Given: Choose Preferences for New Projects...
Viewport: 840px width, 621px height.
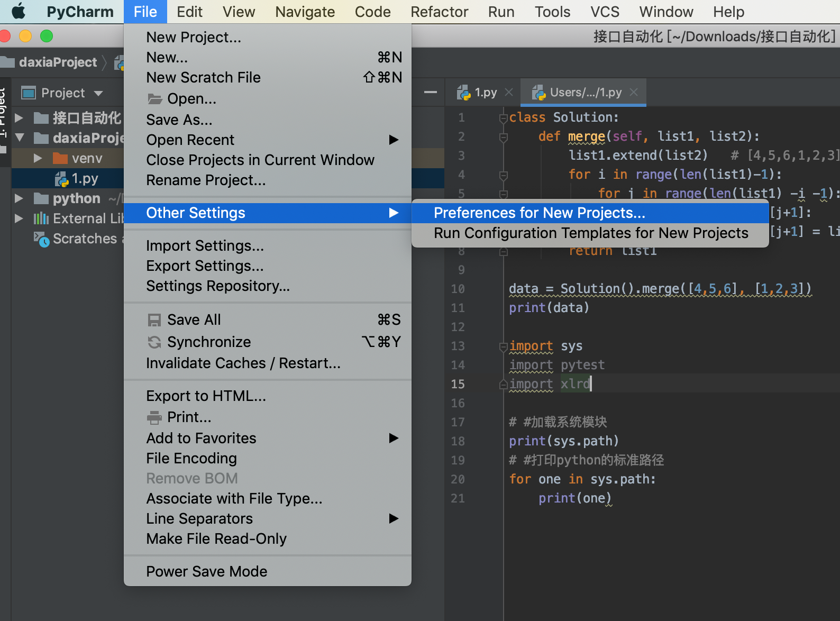Looking at the screenshot, I should pos(590,213).
